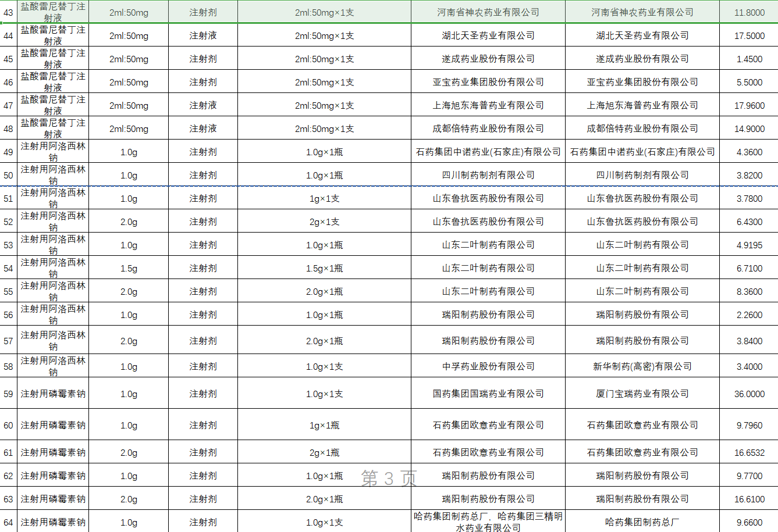Select the 1g×1瓶 packaging cell
778x532 pixels.
coord(325,425)
